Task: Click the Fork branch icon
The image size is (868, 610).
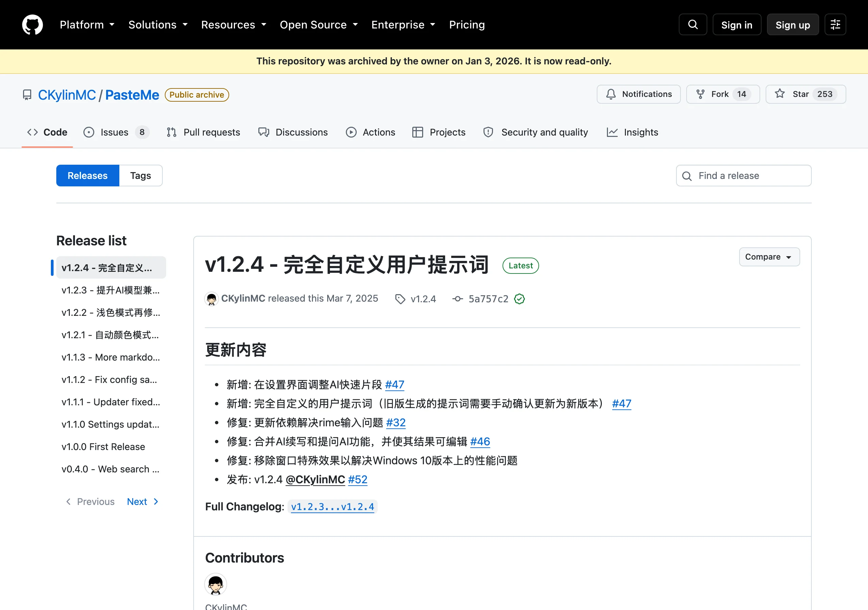Action: [x=700, y=94]
